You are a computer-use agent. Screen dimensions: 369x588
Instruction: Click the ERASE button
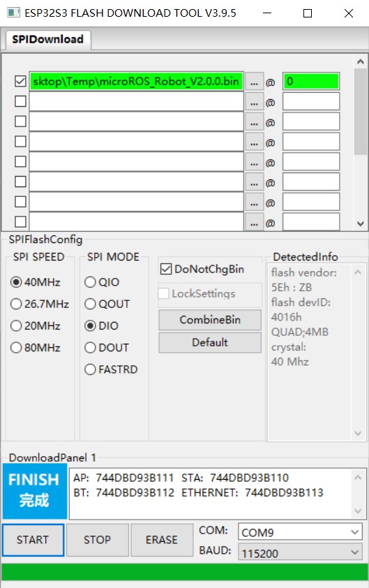coord(161,540)
